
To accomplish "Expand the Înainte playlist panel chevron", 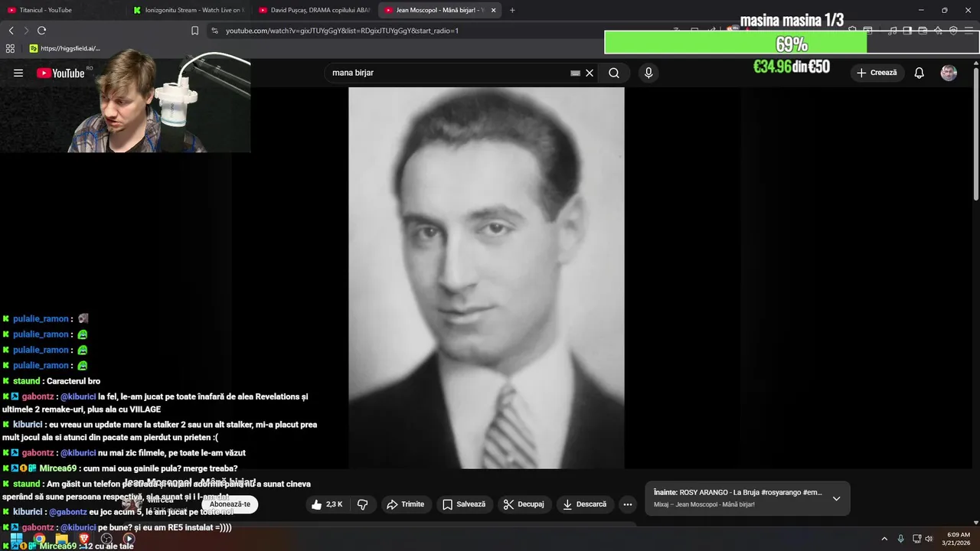I will (836, 498).
